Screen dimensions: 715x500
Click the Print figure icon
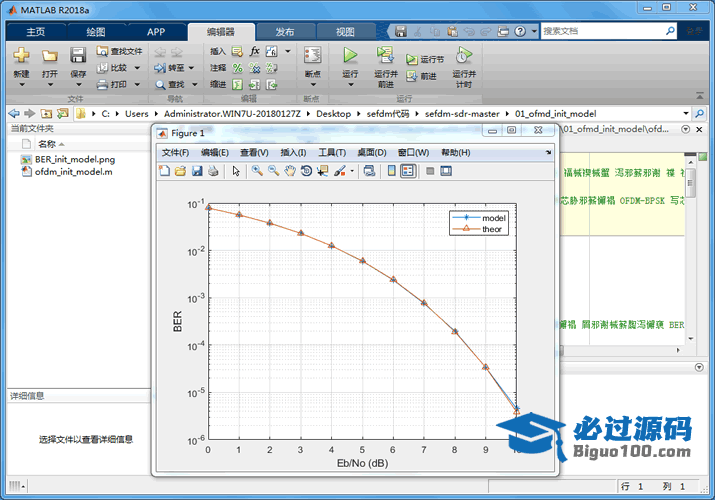click(x=213, y=171)
